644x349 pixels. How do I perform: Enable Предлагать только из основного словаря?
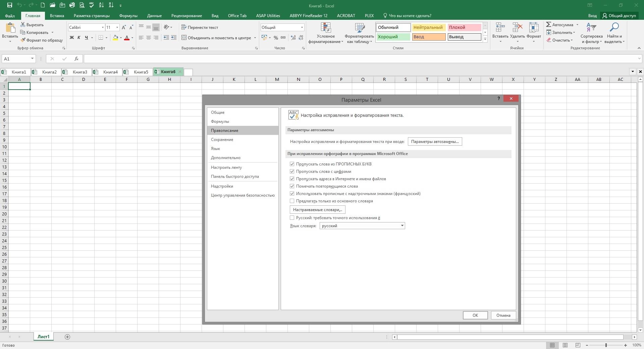tap(292, 201)
